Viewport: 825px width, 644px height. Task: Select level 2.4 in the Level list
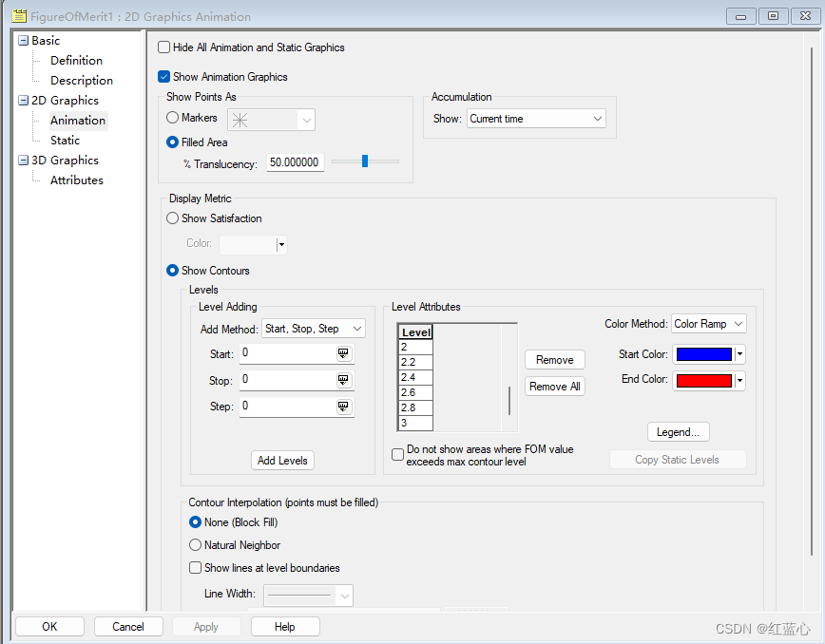(415, 377)
